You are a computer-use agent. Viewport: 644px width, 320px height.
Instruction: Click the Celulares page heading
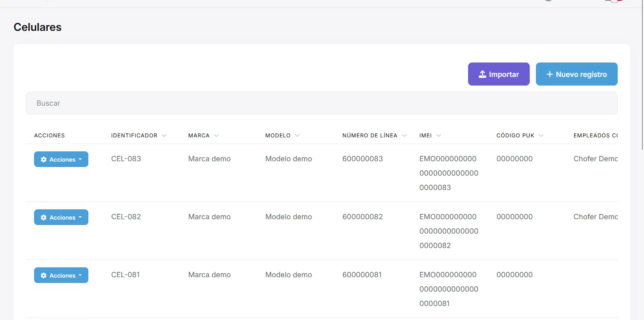[37, 27]
